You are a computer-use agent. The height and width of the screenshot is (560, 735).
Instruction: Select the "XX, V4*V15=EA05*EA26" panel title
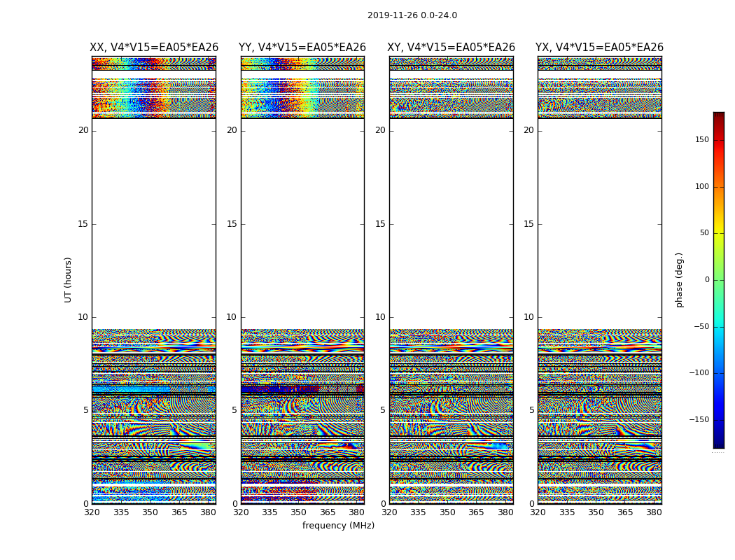154,48
